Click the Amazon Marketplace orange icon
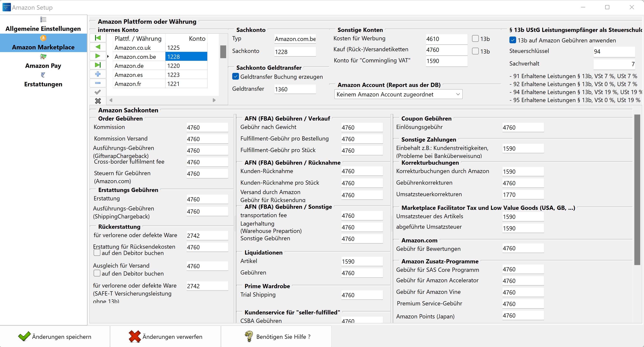This screenshot has height=347, width=644. coord(43,38)
